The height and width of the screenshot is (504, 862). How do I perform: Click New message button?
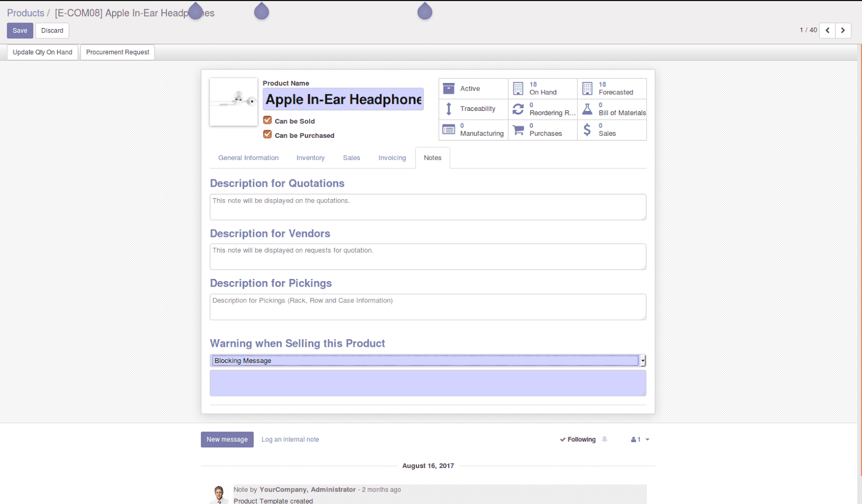coord(227,439)
